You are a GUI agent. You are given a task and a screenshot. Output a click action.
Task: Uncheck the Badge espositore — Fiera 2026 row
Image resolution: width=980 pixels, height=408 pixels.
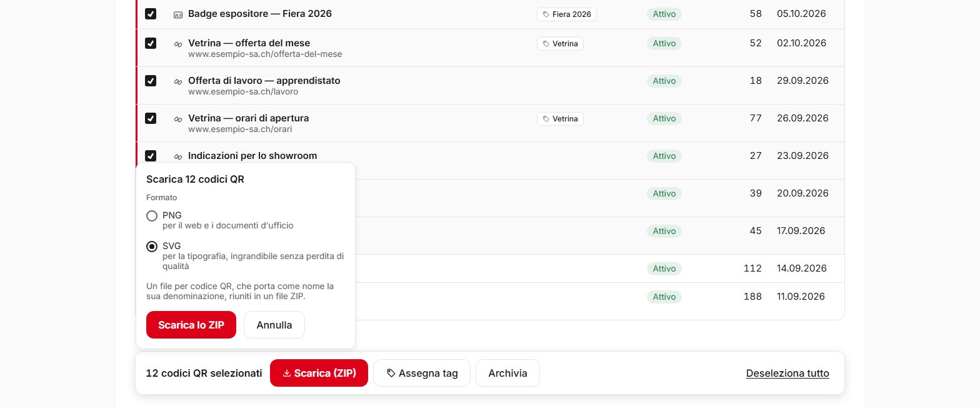(x=151, y=14)
